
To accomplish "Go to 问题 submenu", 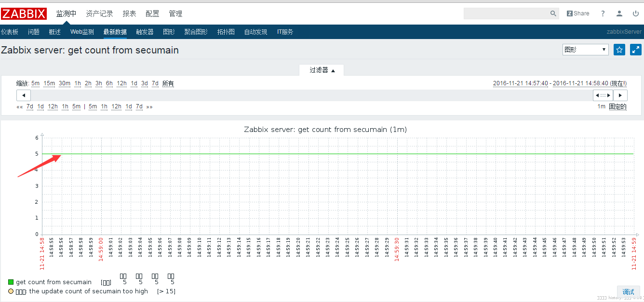I will point(34,32).
